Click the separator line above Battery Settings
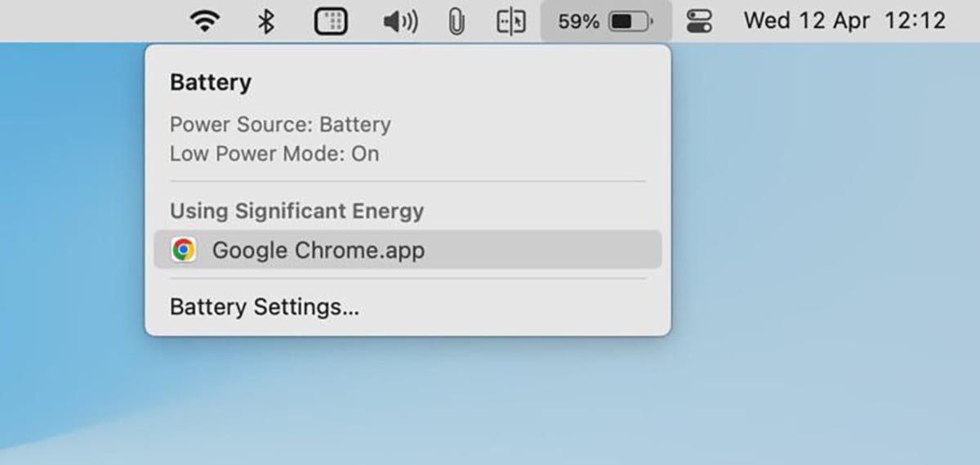The image size is (980, 465). click(x=408, y=279)
